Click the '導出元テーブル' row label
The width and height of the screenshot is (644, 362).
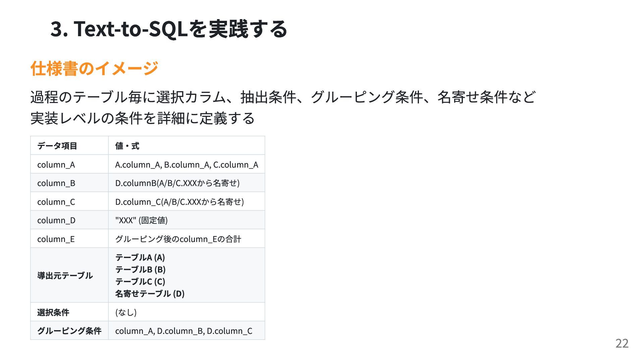tap(65, 276)
